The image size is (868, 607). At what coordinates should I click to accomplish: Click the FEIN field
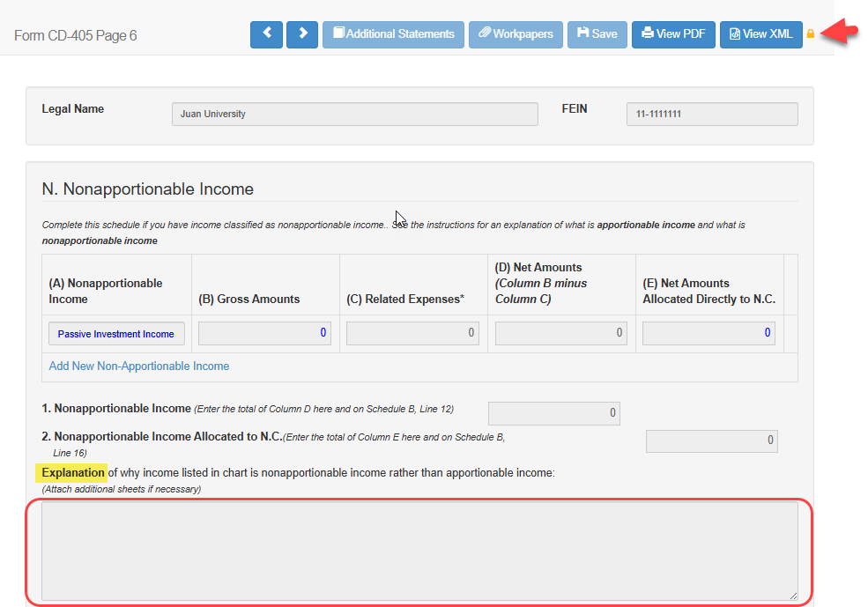tap(712, 115)
